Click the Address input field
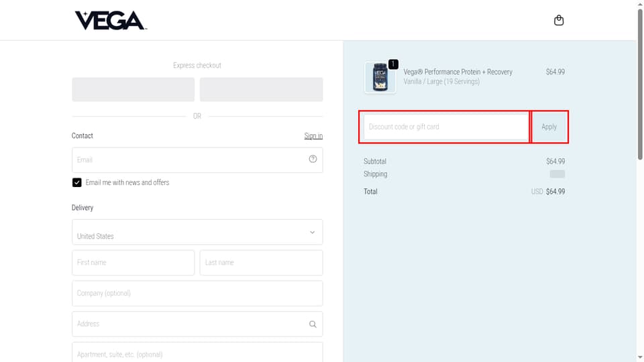644x362 pixels. (197, 324)
